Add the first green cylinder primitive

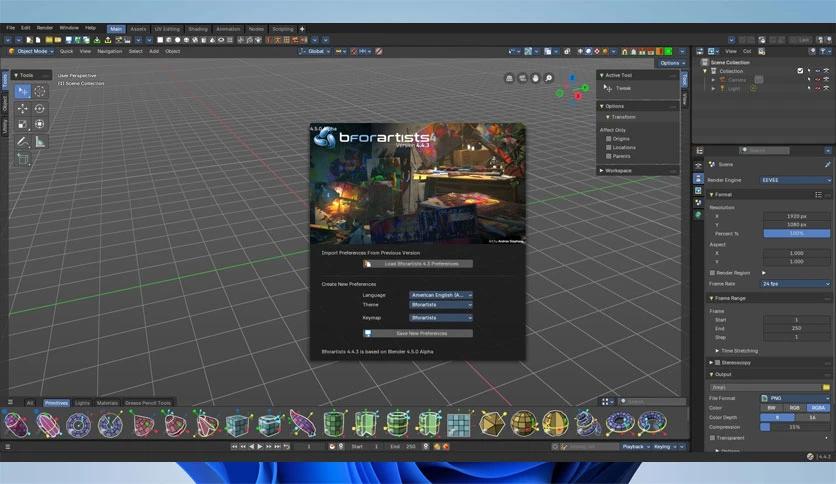pyautogui.click(x=334, y=424)
